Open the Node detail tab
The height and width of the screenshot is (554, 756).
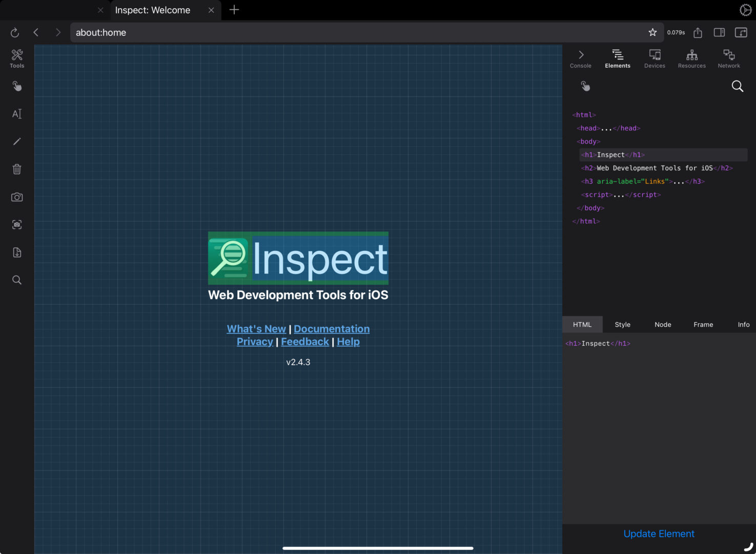pos(663,325)
